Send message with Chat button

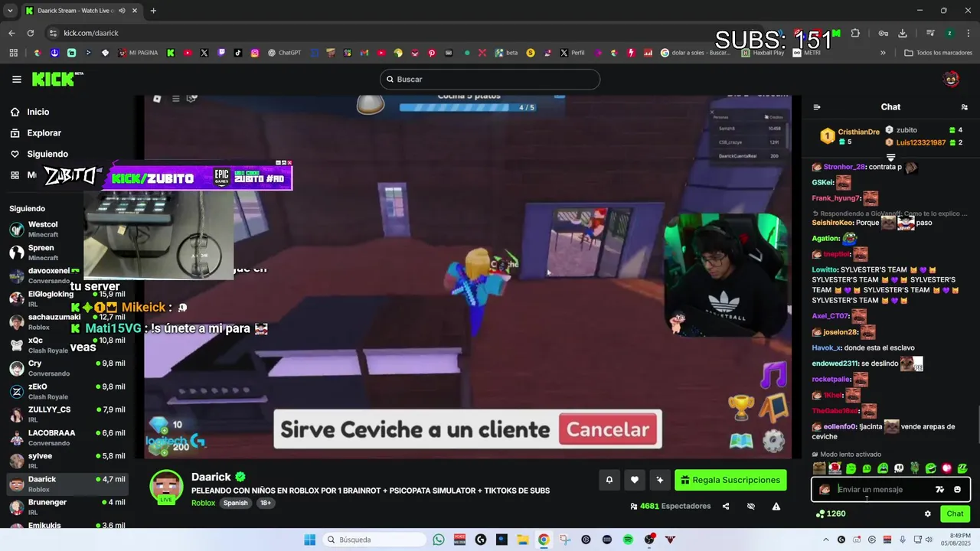coord(955,514)
